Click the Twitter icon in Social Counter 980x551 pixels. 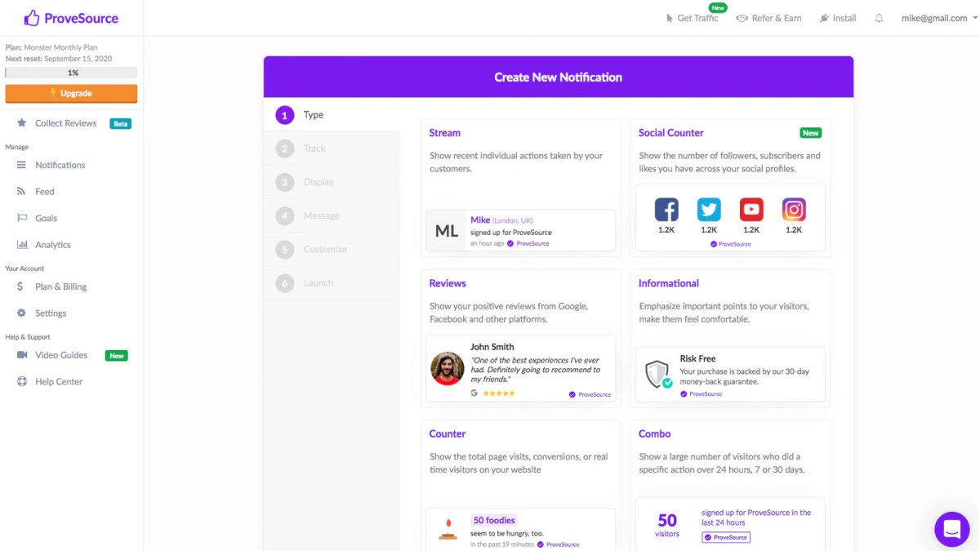click(x=709, y=208)
